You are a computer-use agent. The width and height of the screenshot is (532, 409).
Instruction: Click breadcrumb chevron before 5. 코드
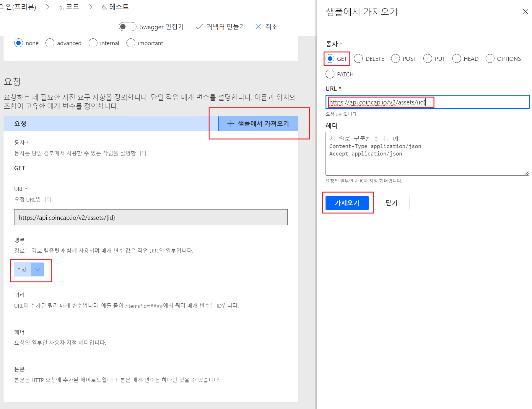48,7
